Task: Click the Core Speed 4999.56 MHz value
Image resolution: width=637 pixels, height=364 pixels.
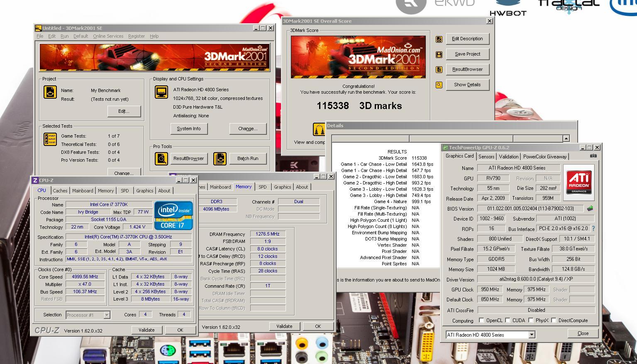Action: point(85,277)
